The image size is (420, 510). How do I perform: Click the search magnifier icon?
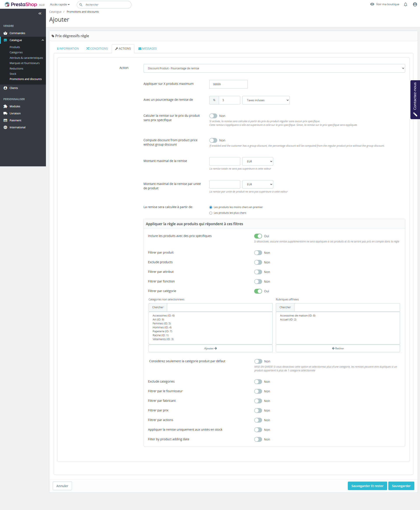[x=81, y=5]
